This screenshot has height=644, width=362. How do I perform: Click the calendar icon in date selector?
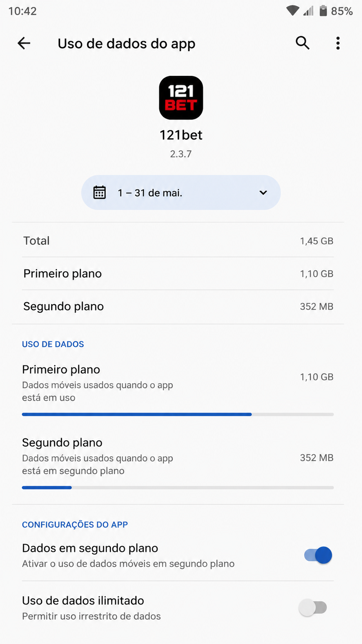point(100,192)
